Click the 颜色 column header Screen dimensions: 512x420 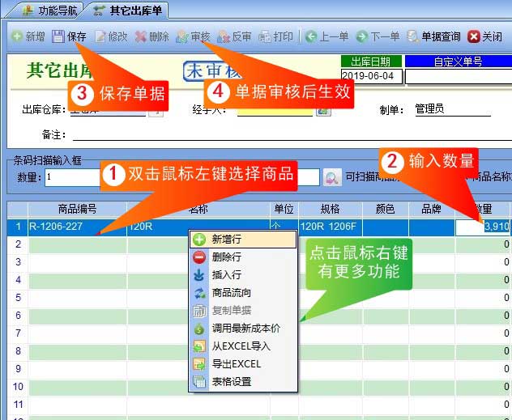[386, 209]
